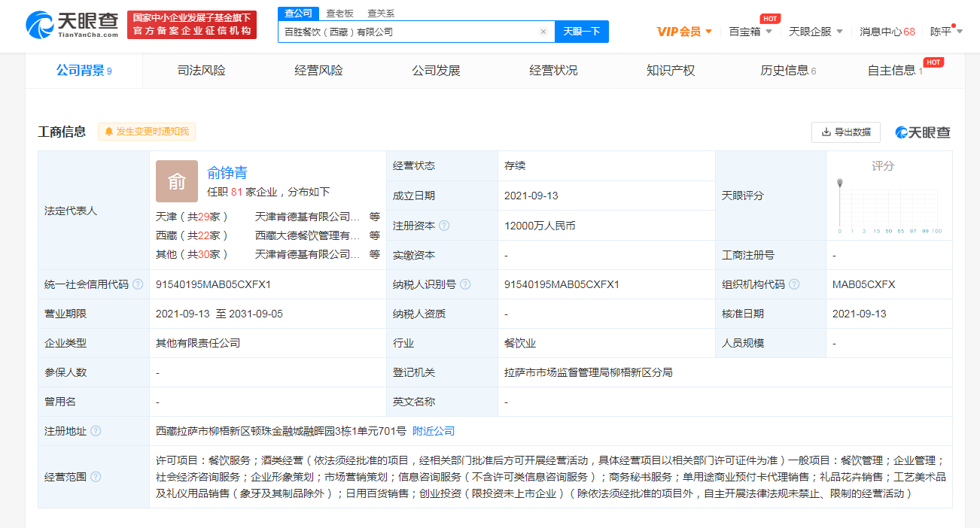Select the 查老板 search tab
980x528 pixels.
[339, 14]
